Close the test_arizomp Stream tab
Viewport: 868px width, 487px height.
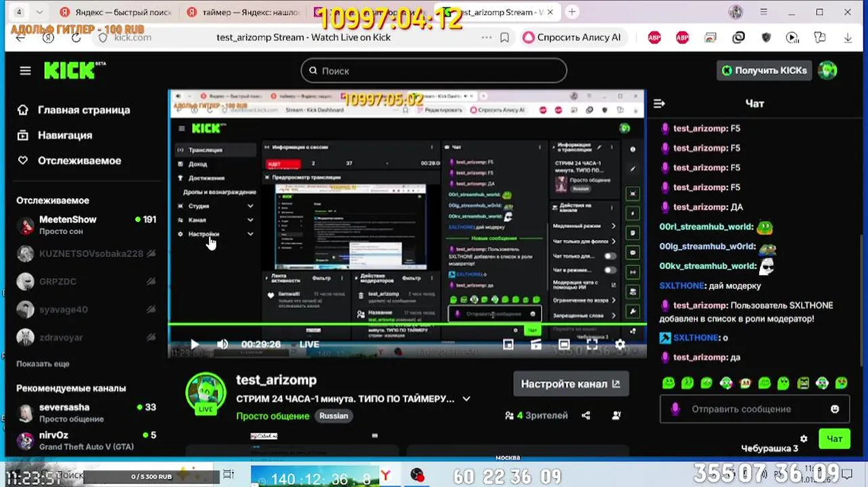(x=550, y=12)
